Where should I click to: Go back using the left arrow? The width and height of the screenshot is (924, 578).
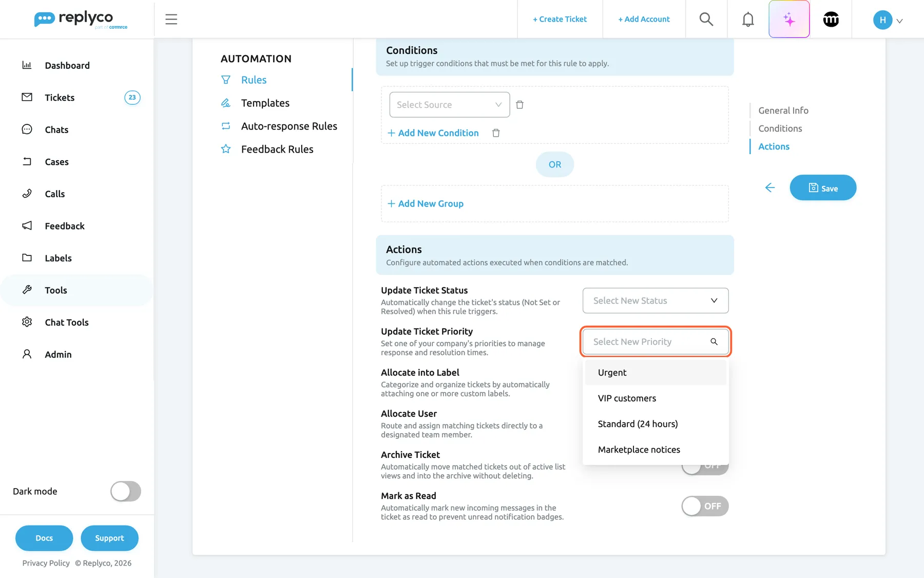(x=769, y=188)
